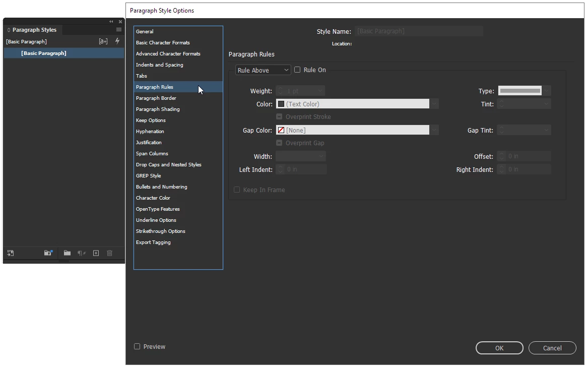
Task: Create a new style group folder icon
Action: coord(67,253)
